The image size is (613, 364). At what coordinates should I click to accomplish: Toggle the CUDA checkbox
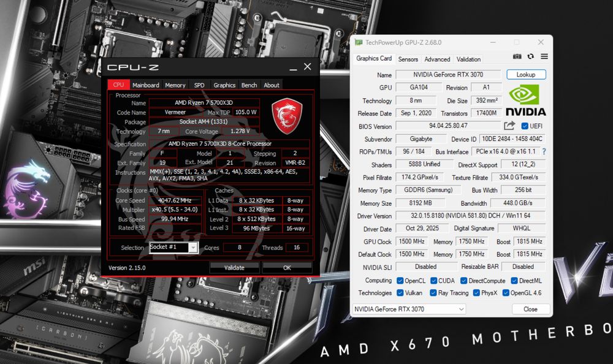tap(433, 281)
